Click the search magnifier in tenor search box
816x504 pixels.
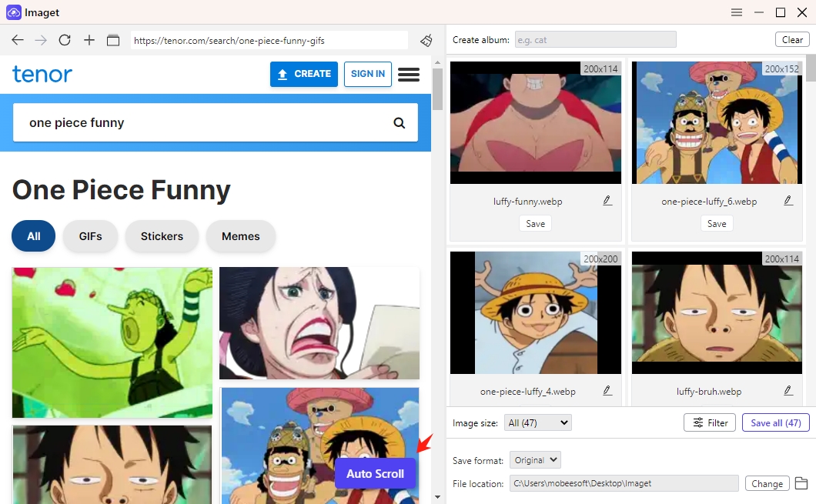(x=400, y=123)
